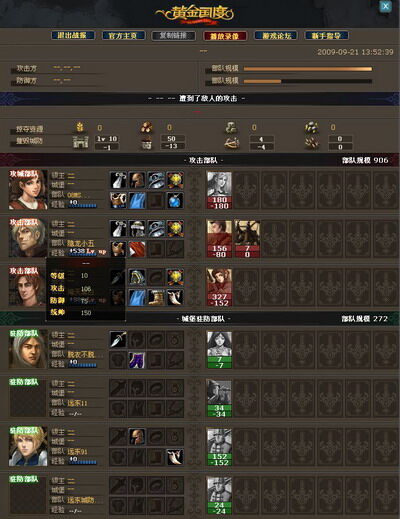Select the red-haired unit with 327 troops
Viewport: 400px width, 519px height.
219,287
